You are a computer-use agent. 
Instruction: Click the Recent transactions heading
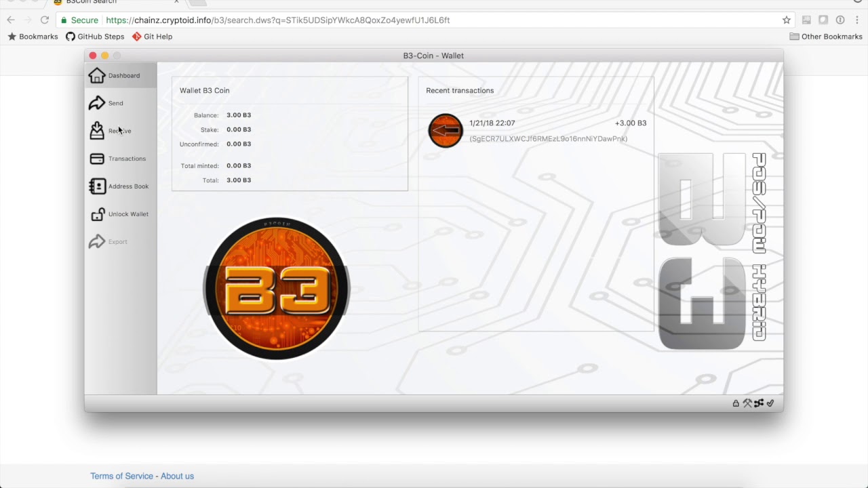460,90
